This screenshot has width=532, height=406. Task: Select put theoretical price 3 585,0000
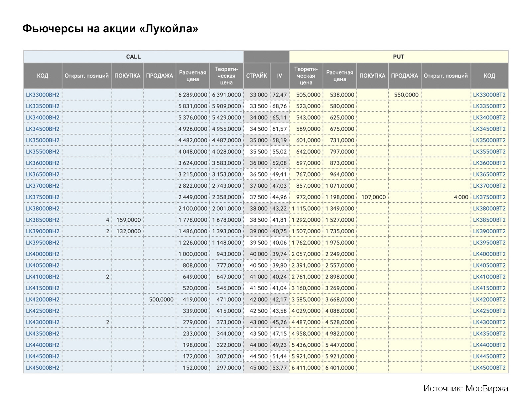pos(306,299)
